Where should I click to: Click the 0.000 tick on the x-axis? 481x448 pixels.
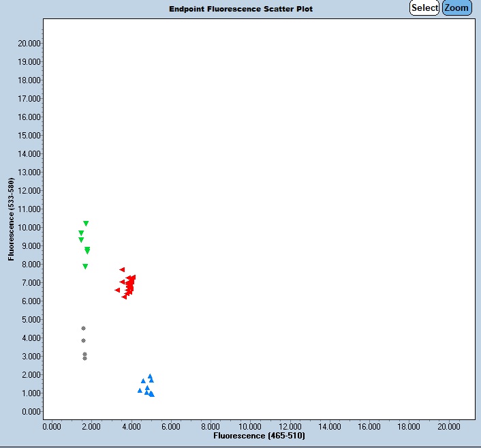52,426
